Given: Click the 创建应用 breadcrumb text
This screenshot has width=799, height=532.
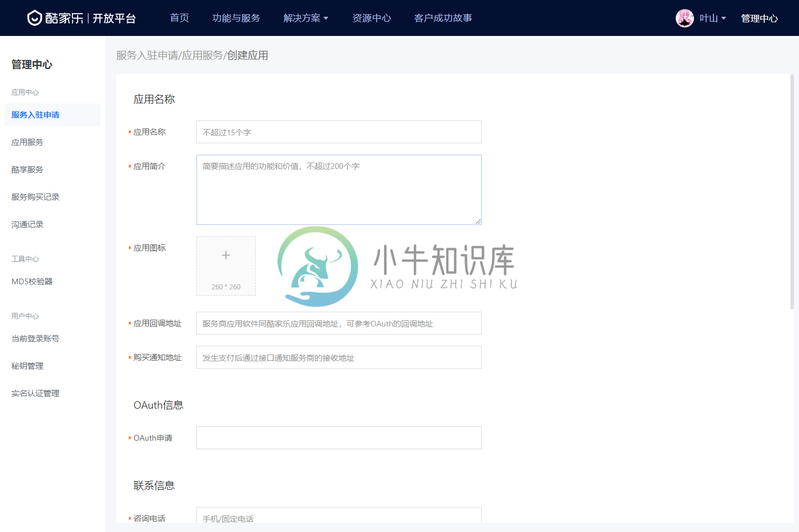Looking at the screenshot, I should [248, 55].
